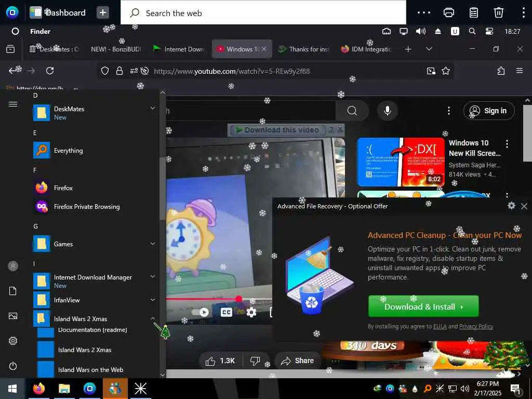Like the video with 1.3K likes
Image resolution: width=532 pixels, height=399 pixels.
[220, 361]
